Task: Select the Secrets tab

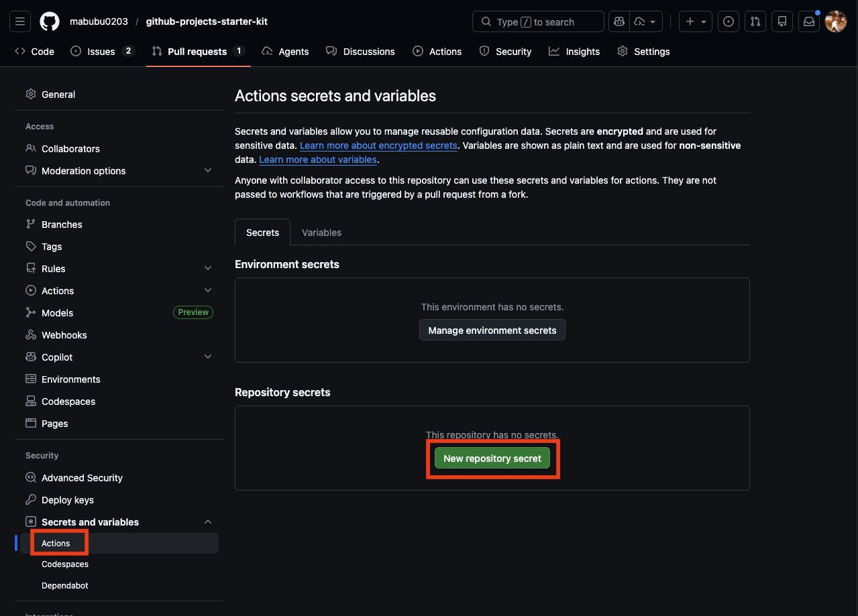Action: pyautogui.click(x=262, y=233)
